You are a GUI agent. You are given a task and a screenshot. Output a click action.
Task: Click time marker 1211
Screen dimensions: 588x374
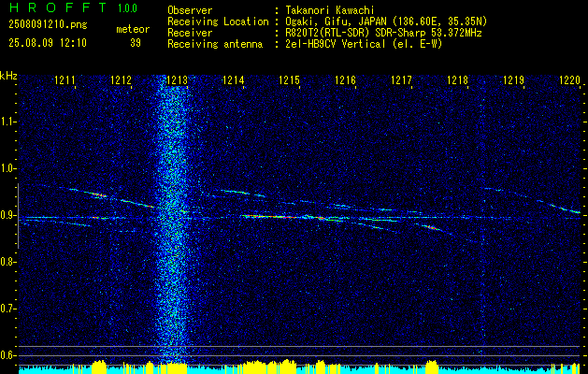(65, 79)
